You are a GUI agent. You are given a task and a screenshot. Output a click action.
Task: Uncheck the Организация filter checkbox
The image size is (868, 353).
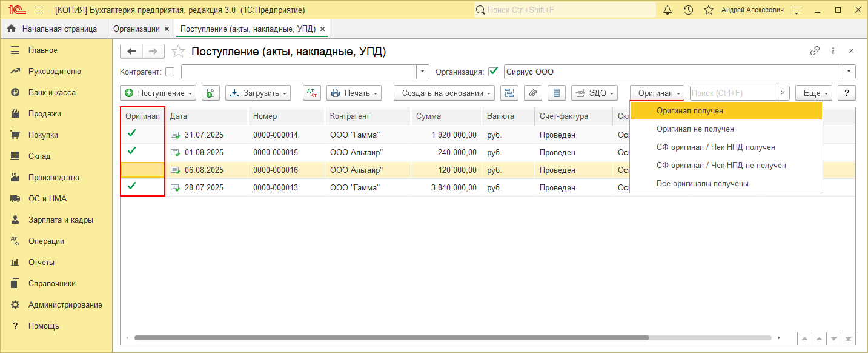pyautogui.click(x=492, y=72)
